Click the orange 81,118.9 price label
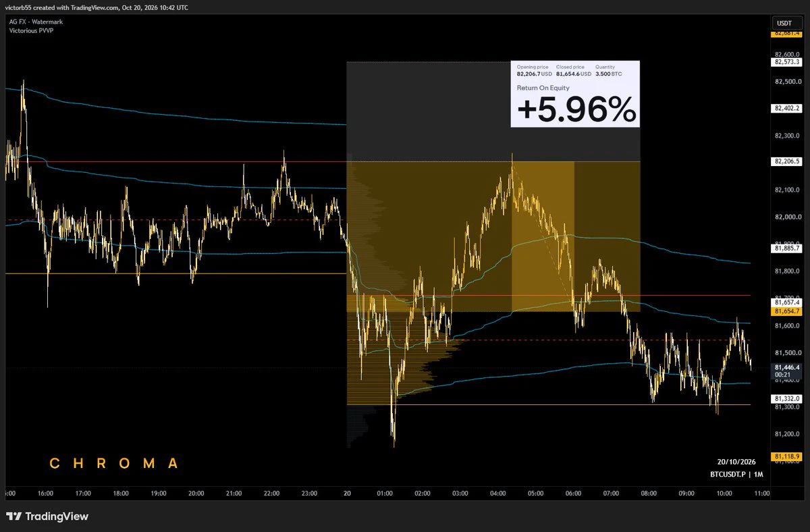Screen dimensions: 810x532 [787, 456]
